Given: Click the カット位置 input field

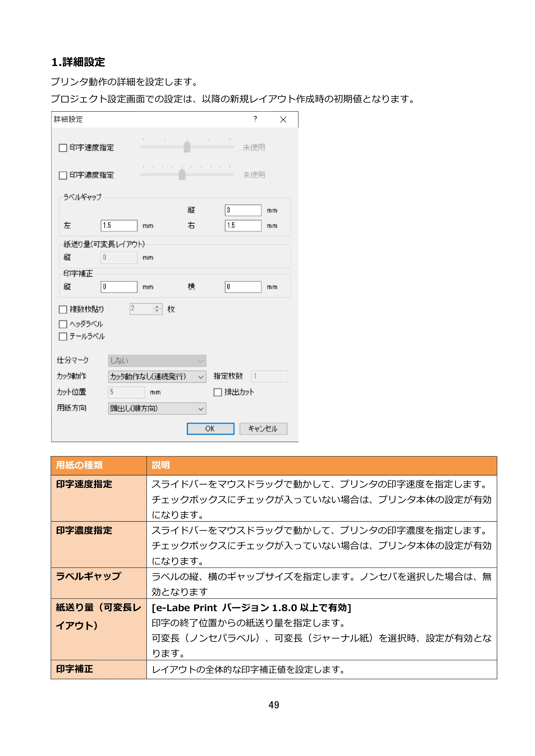Looking at the screenshot, I should [x=127, y=392].
